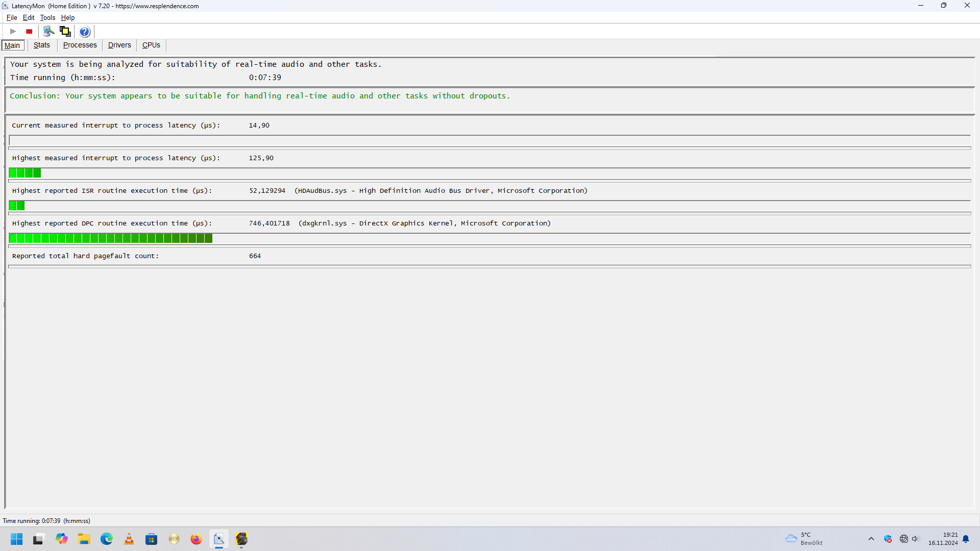Expand the system tray hidden icons chevron
Viewport: 980px width, 551px height.
pos(871,539)
